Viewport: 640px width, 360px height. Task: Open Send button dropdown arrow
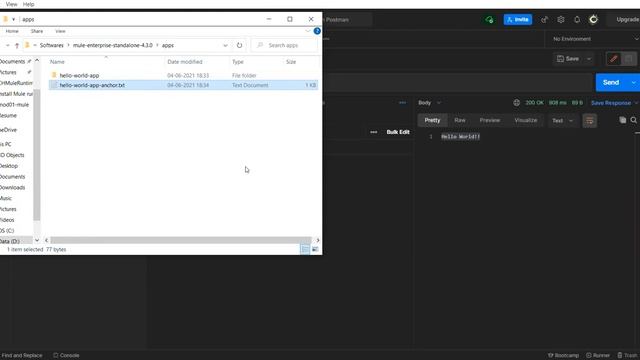pyautogui.click(x=633, y=82)
